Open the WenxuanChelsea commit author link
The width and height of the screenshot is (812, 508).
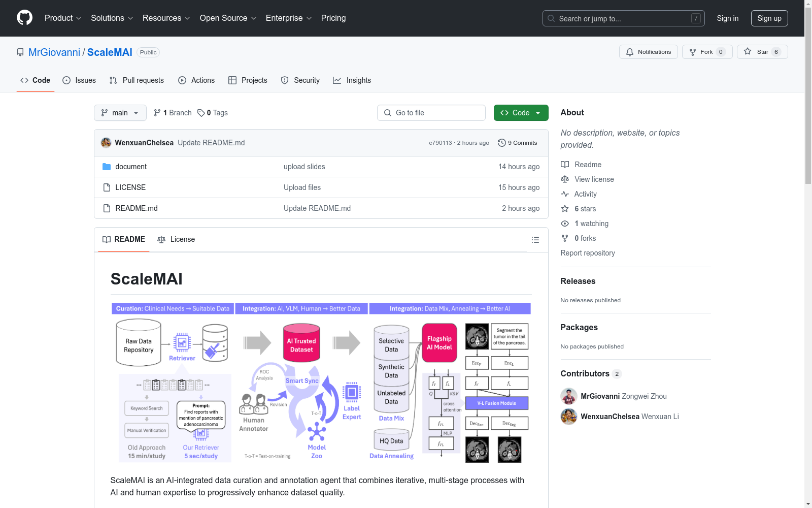click(x=144, y=143)
